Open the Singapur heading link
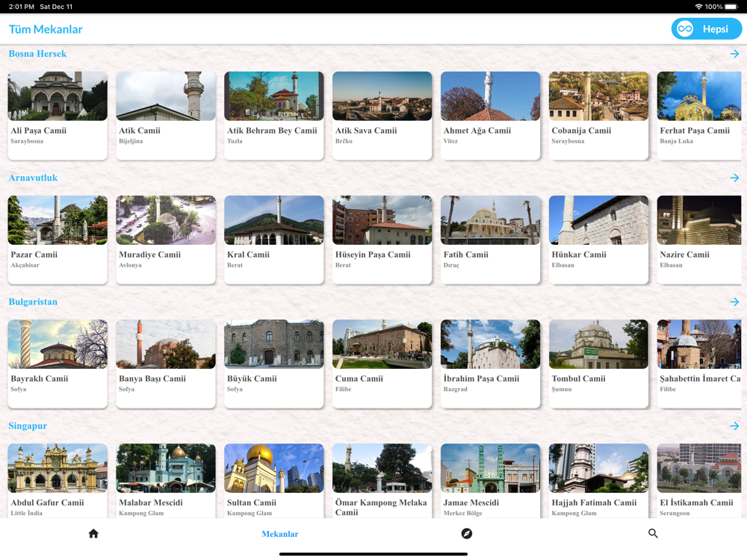Image resolution: width=747 pixels, height=560 pixels. (28, 426)
